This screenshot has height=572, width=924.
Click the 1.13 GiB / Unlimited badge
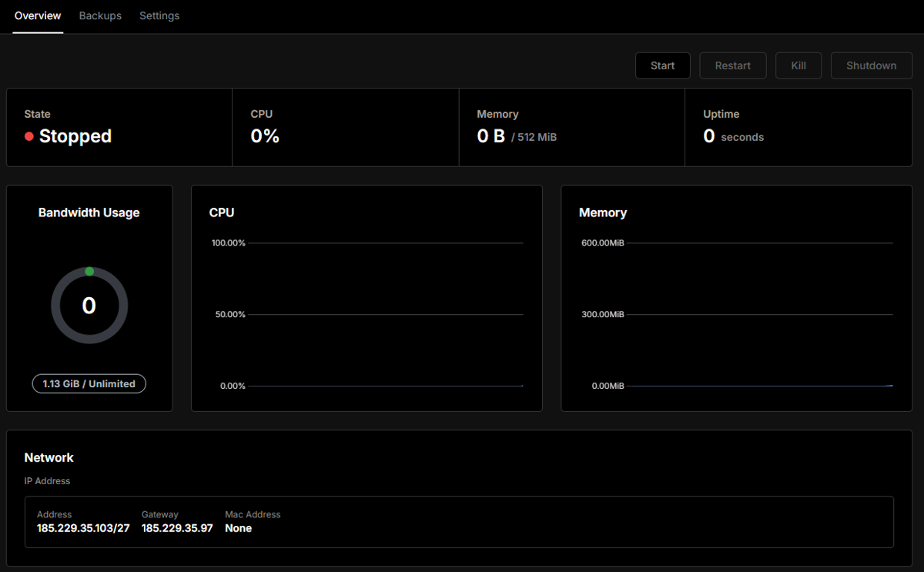[x=89, y=383]
